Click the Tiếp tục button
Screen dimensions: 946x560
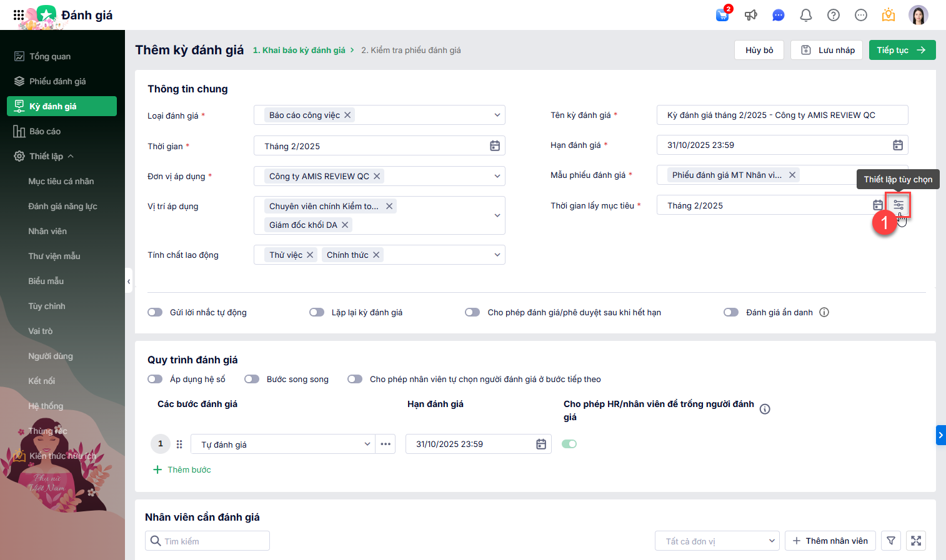click(x=902, y=50)
